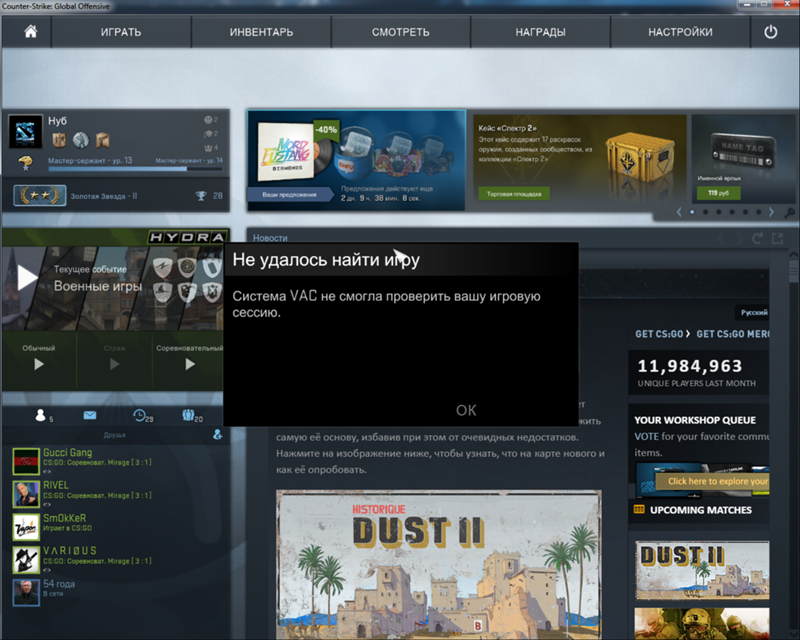Click the master sergeant rank eagle icon
800x640 pixels.
pyautogui.click(x=25, y=163)
